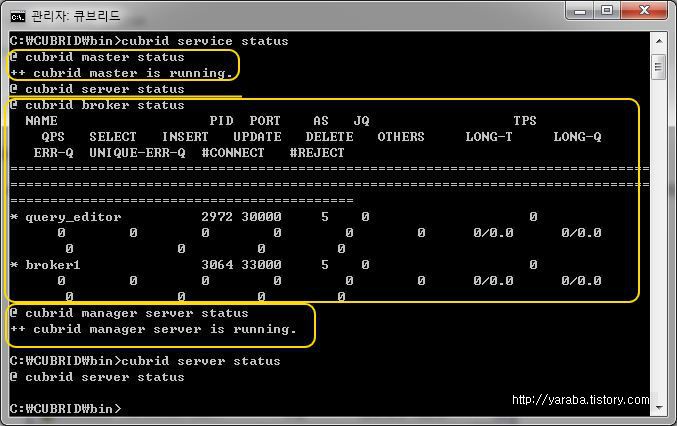Screen dimensions: 677x426
Task: Click the #REJECT column header
Action: point(317,153)
